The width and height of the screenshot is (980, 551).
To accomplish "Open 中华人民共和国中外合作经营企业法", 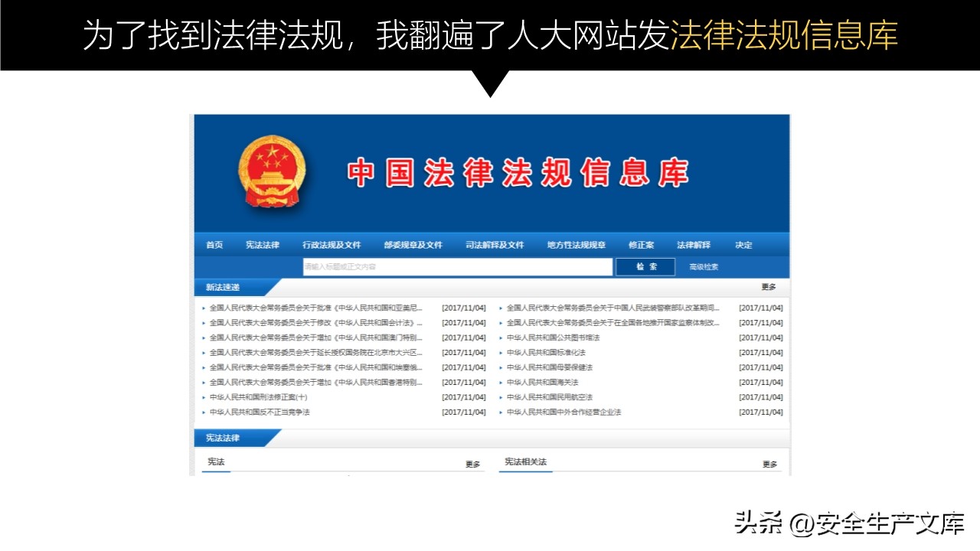I will tap(563, 412).
